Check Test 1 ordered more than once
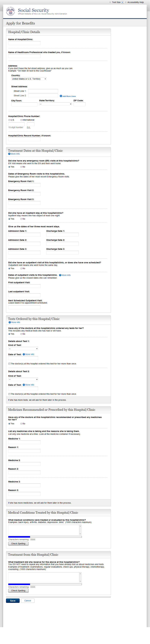Image resolution: width=150 pixels, height=644 pixels. 9,364
